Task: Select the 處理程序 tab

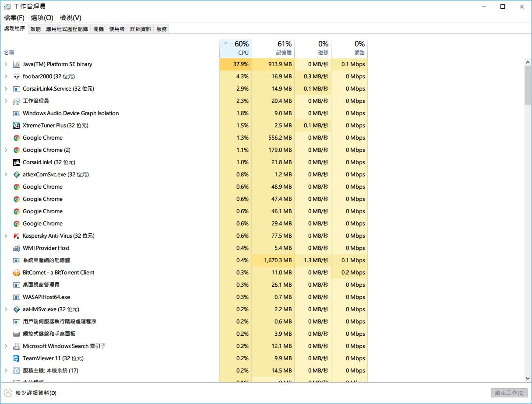Action: pos(14,28)
